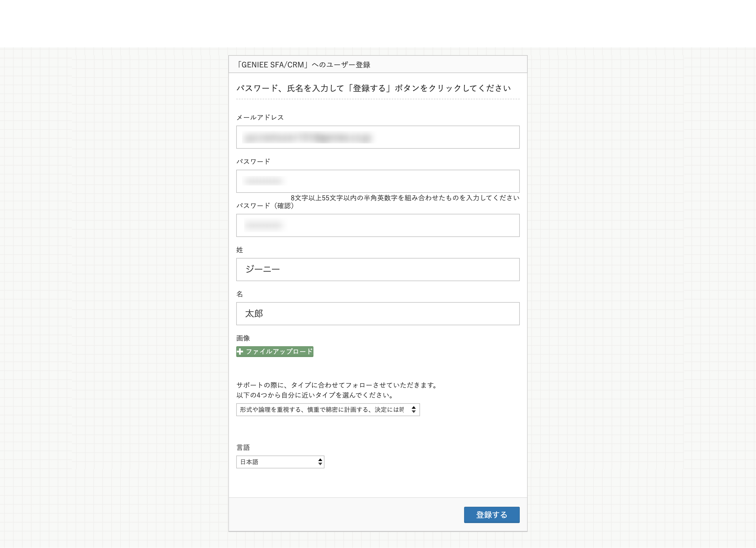Click the メールアドレス email input field

(x=378, y=137)
